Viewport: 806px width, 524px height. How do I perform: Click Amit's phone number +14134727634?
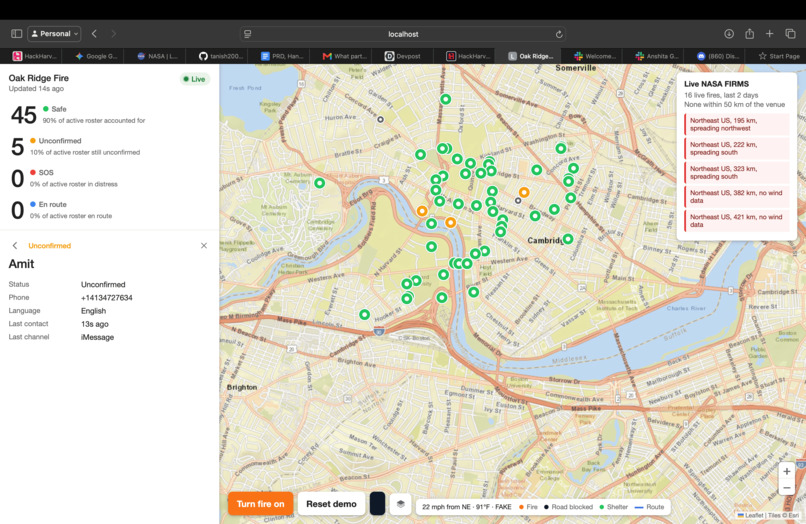106,298
